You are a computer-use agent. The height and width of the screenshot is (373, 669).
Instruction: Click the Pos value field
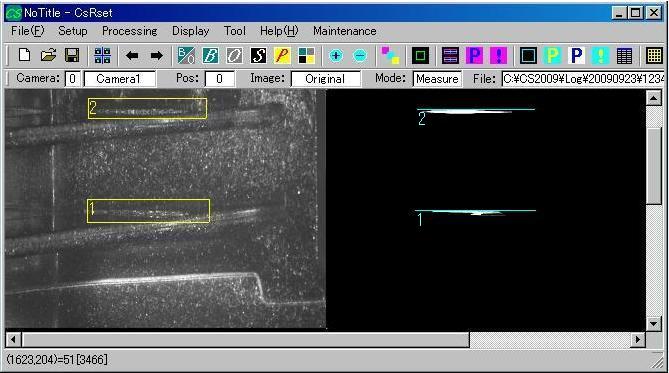(x=219, y=79)
